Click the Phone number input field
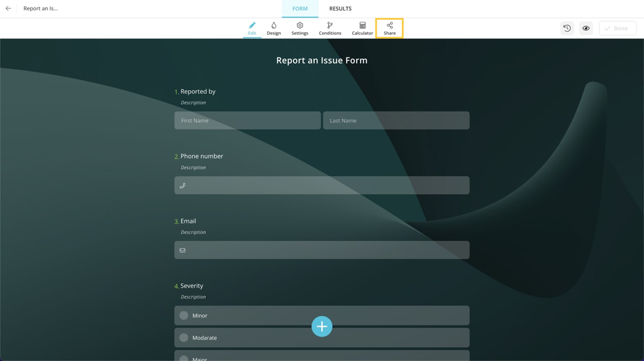The height and width of the screenshot is (361, 644). pos(322,185)
